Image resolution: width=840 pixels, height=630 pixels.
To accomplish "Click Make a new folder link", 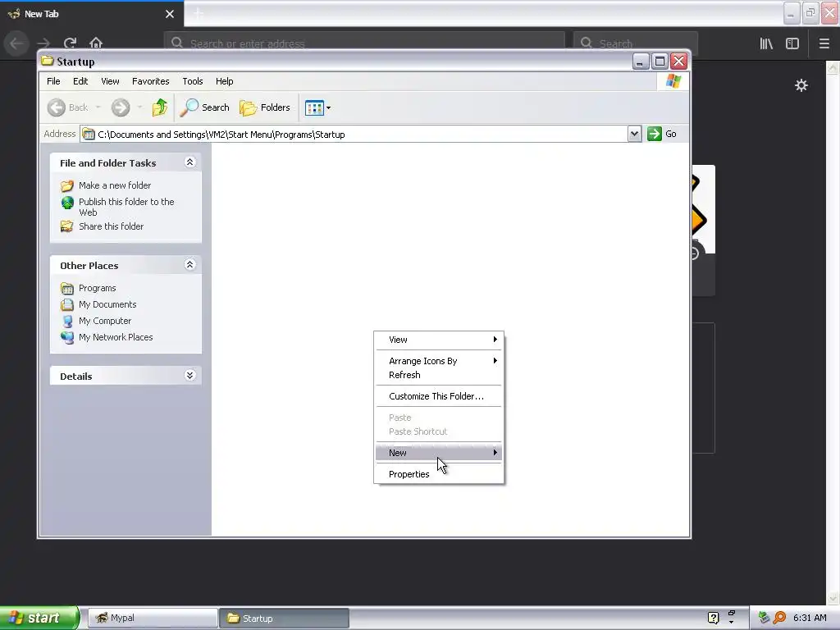I will 115,185.
